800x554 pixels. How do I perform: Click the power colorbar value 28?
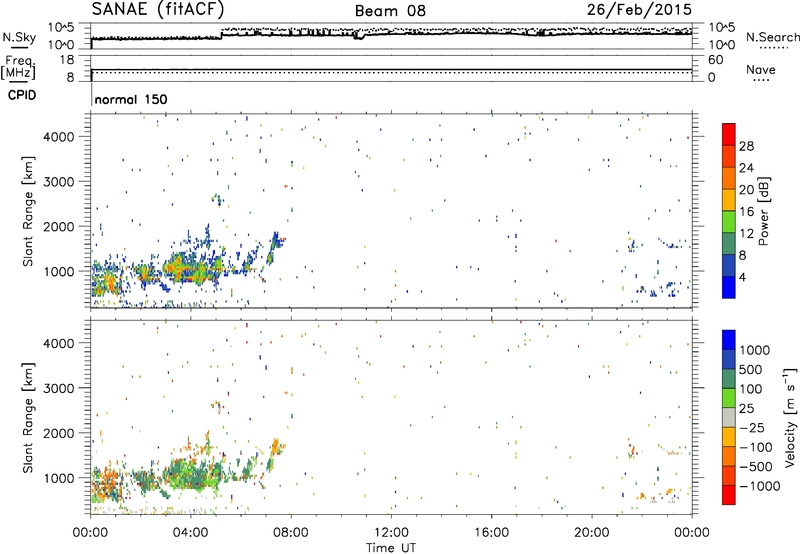tap(746, 146)
